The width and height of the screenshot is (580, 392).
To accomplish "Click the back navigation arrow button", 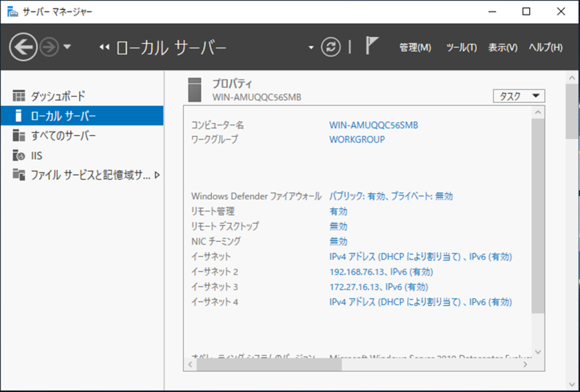I will [x=23, y=47].
